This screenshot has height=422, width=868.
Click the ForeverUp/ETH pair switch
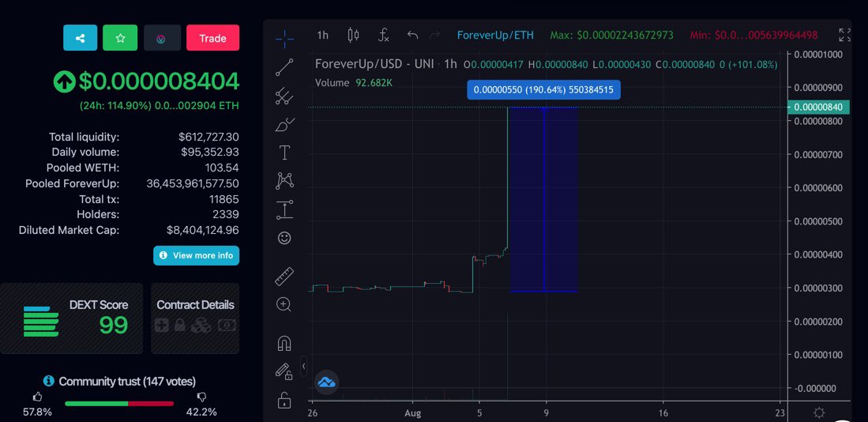[x=495, y=36]
